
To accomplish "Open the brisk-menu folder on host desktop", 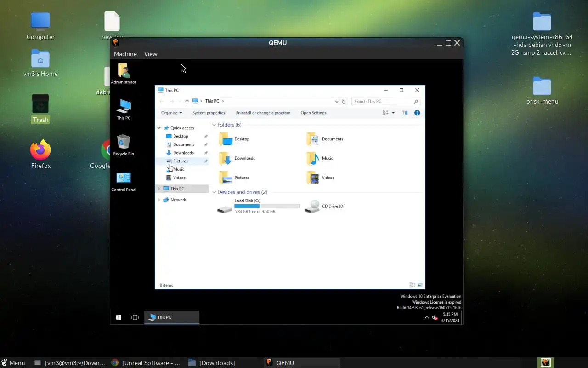I will pos(542,91).
